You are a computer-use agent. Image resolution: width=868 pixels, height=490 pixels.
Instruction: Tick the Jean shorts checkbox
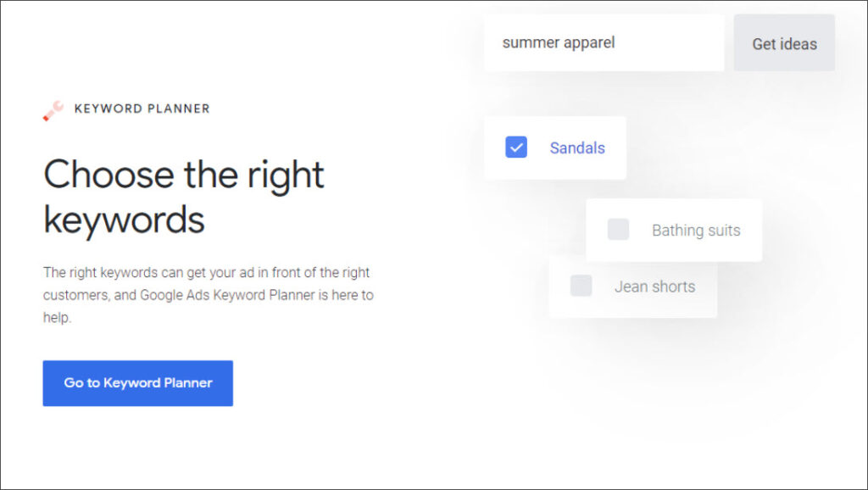[581, 286]
